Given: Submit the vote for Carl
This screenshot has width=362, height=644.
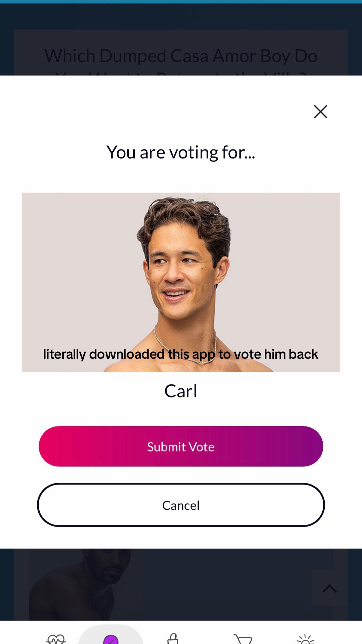Looking at the screenshot, I should click(x=181, y=446).
